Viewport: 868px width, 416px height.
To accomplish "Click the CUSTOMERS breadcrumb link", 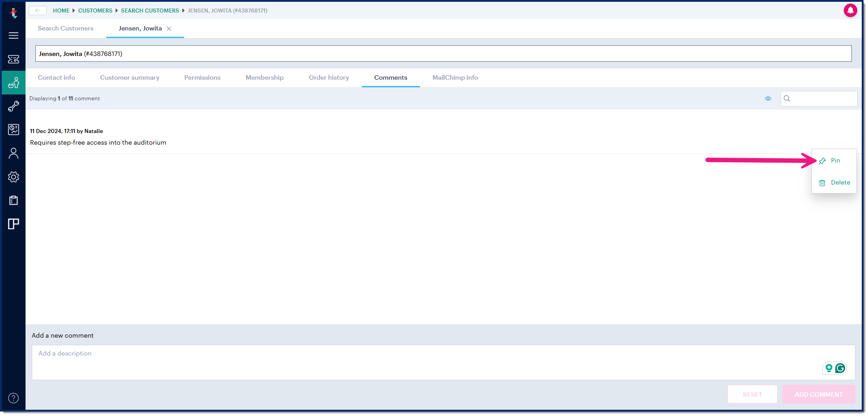I will (x=95, y=10).
